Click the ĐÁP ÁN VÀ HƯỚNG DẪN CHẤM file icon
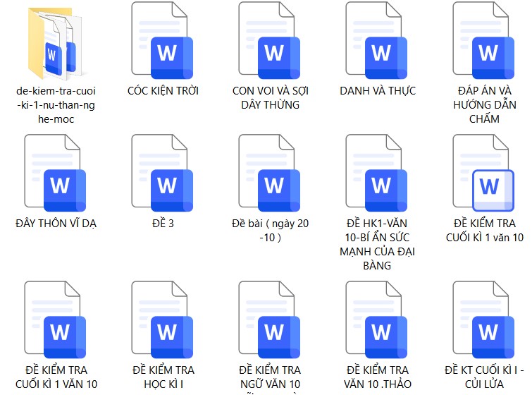Image resolution: width=532 pixels, height=395 pixels. [x=484, y=42]
